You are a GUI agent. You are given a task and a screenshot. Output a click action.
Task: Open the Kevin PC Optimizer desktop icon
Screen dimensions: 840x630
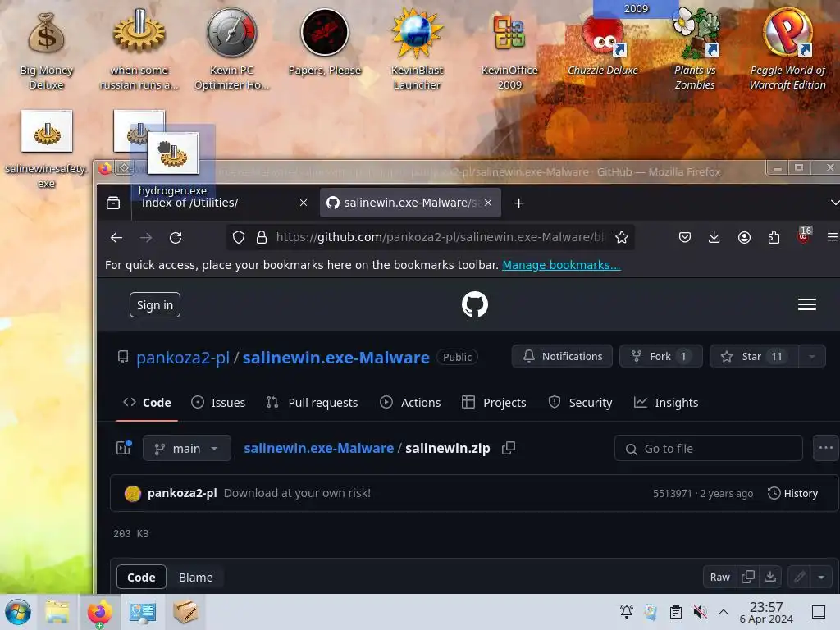pos(231,49)
